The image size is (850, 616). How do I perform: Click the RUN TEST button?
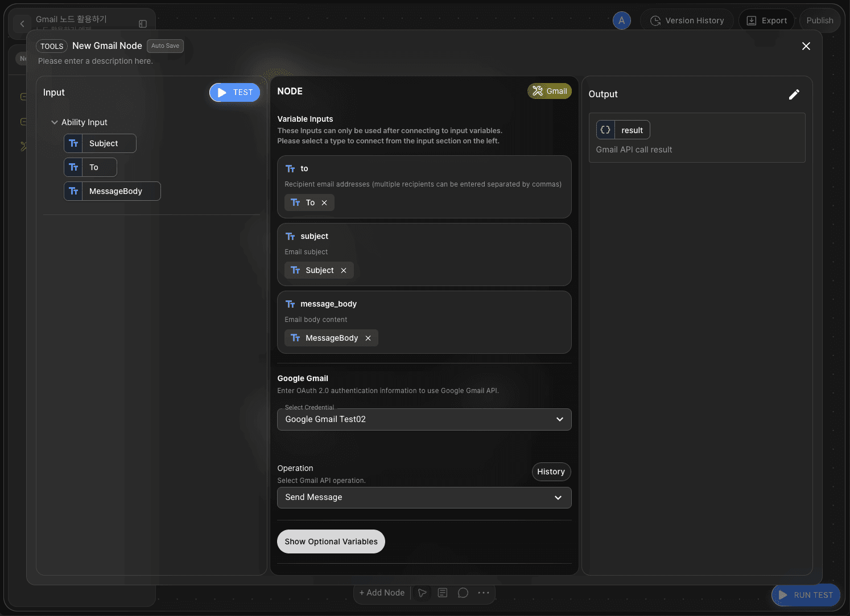pyautogui.click(x=806, y=595)
